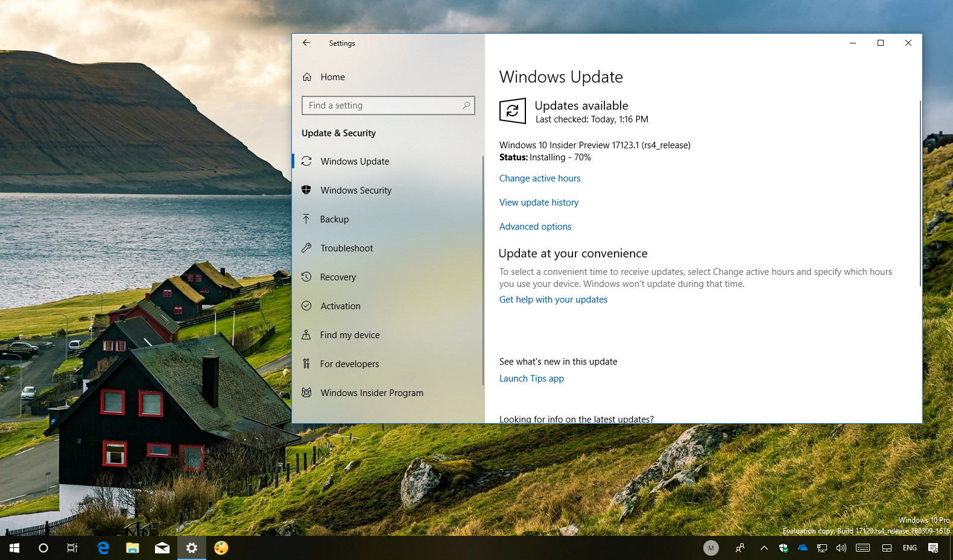Click Get help with your updates link
Screen dimensions: 953x560
coord(553,300)
